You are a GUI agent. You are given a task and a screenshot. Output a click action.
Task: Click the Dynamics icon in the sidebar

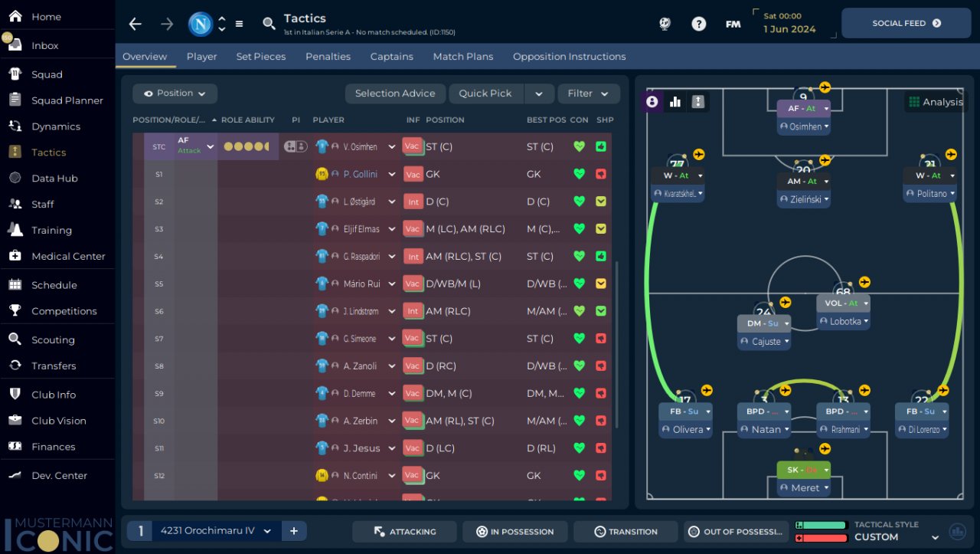click(x=15, y=126)
